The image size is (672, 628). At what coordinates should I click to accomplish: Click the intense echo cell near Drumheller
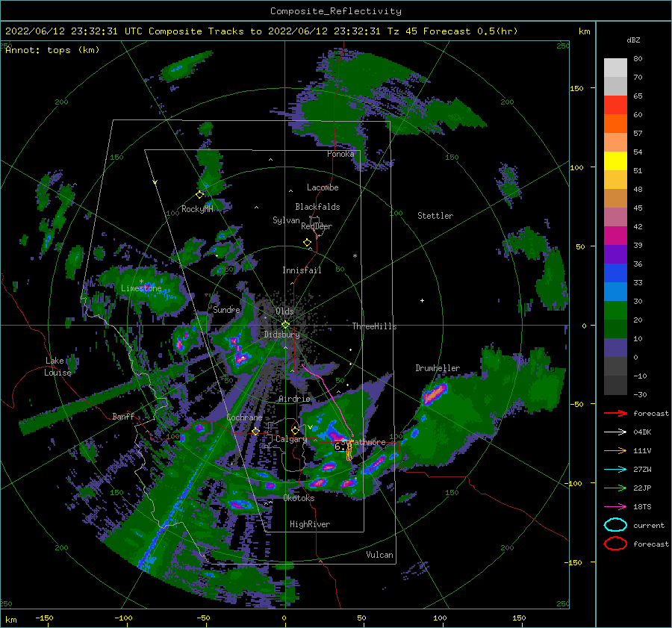[435, 394]
